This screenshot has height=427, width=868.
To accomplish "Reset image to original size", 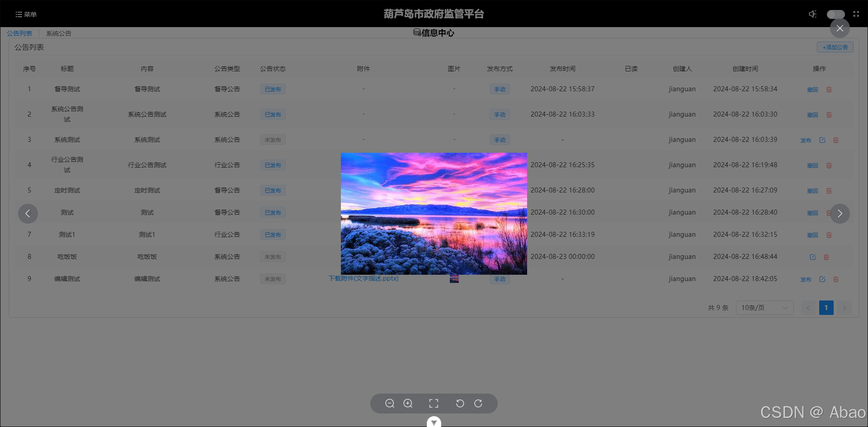I will [434, 404].
